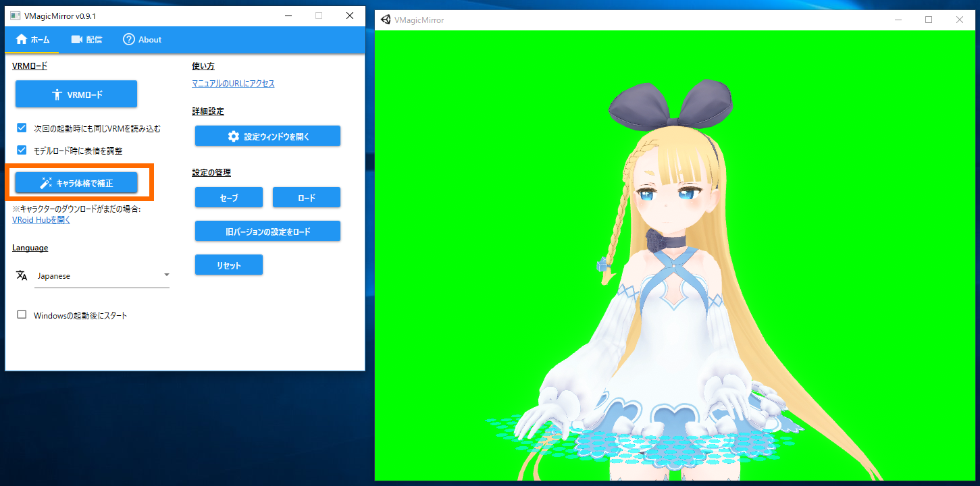This screenshot has width=980, height=486.
Task: Click the Language heading text
Action: click(30, 248)
